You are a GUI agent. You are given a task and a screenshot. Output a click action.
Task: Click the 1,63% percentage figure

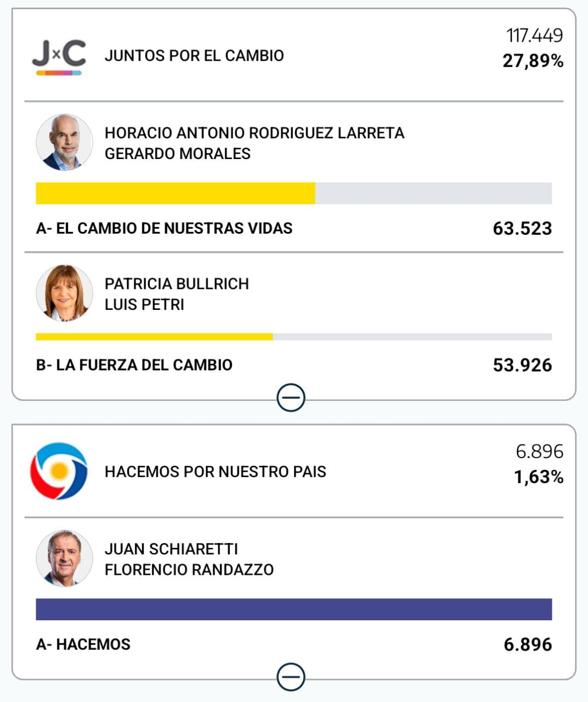tap(538, 477)
